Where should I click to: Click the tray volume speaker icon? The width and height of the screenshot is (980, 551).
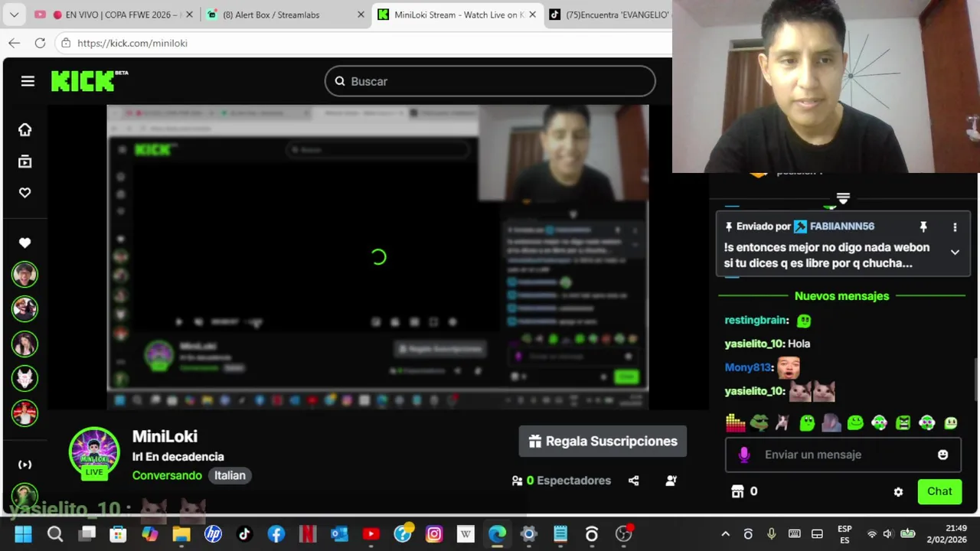click(888, 534)
